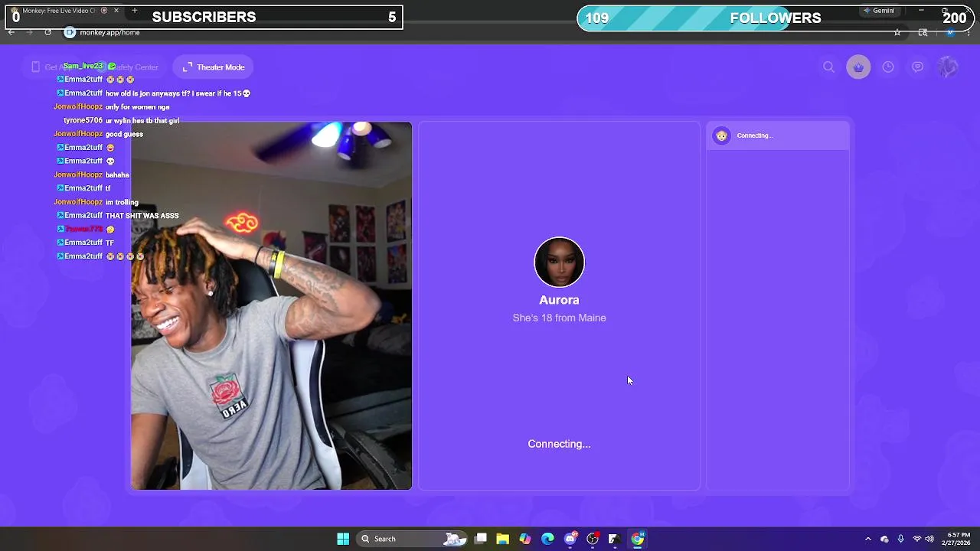Open Chrome from the taskbar
Image resolution: width=980 pixels, height=551 pixels.
638,539
